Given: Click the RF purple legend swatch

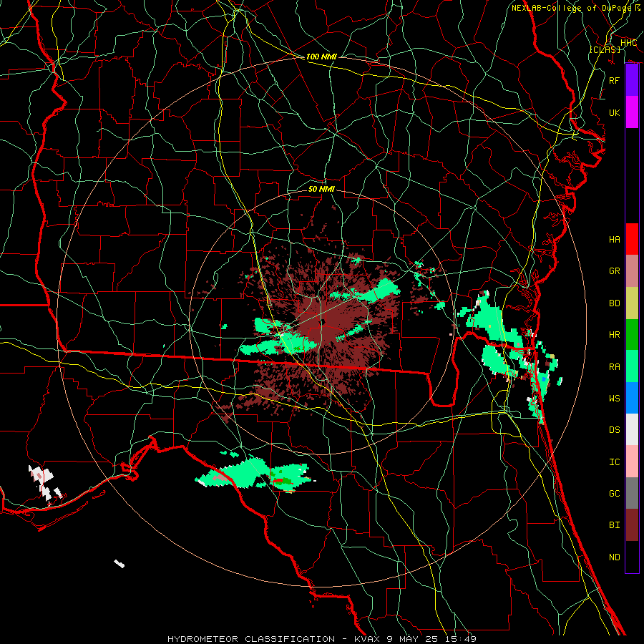Looking at the screenshot, I should (x=632, y=80).
